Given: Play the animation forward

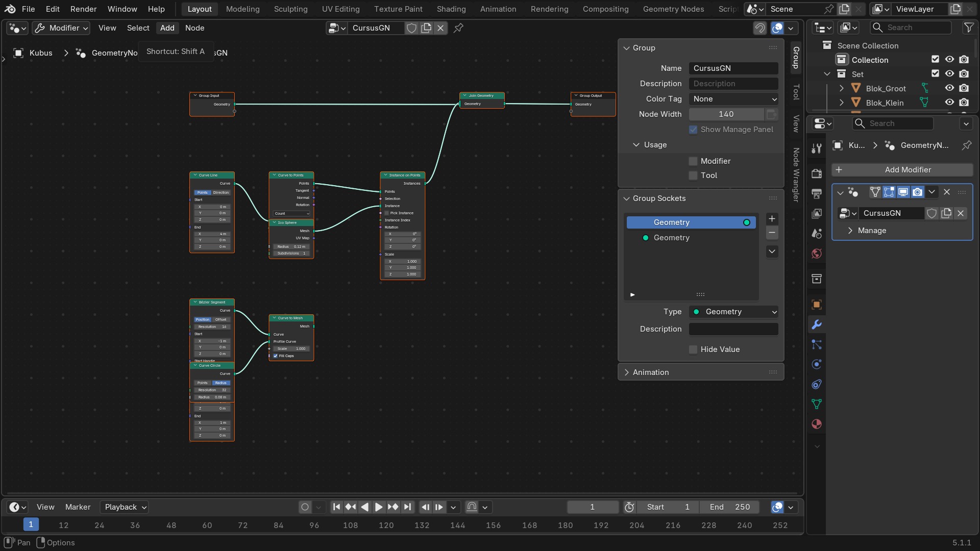Looking at the screenshot, I should pyautogui.click(x=378, y=507).
